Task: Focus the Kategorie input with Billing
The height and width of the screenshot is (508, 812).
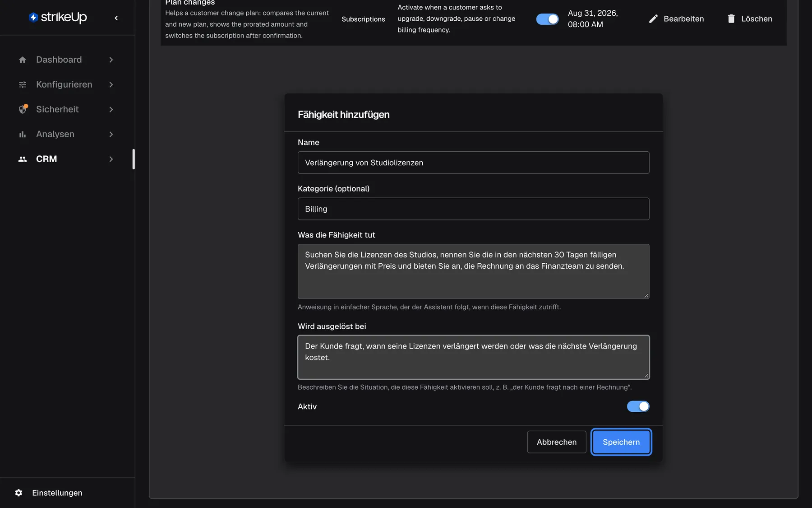Action: (x=473, y=209)
